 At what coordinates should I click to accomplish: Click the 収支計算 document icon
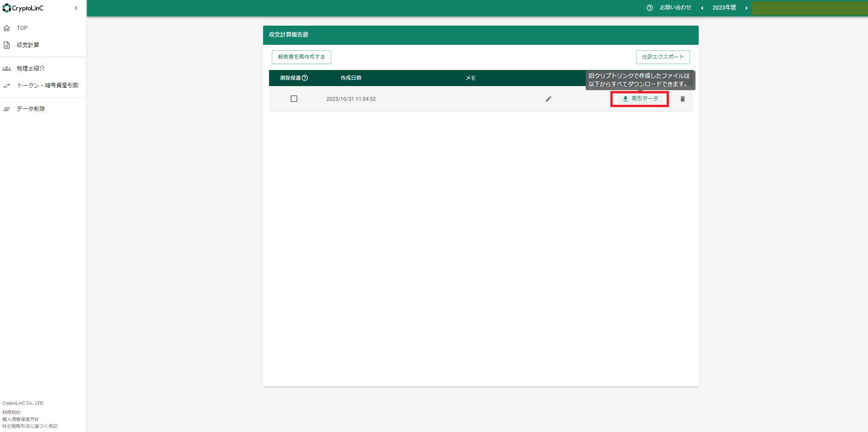[7, 45]
